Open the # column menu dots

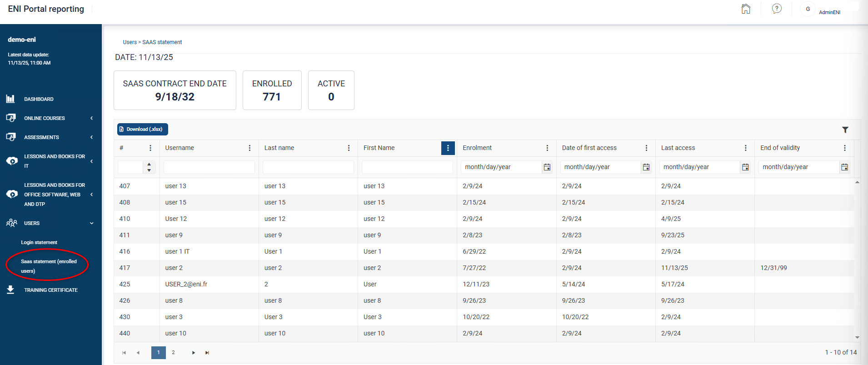click(150, 148)
